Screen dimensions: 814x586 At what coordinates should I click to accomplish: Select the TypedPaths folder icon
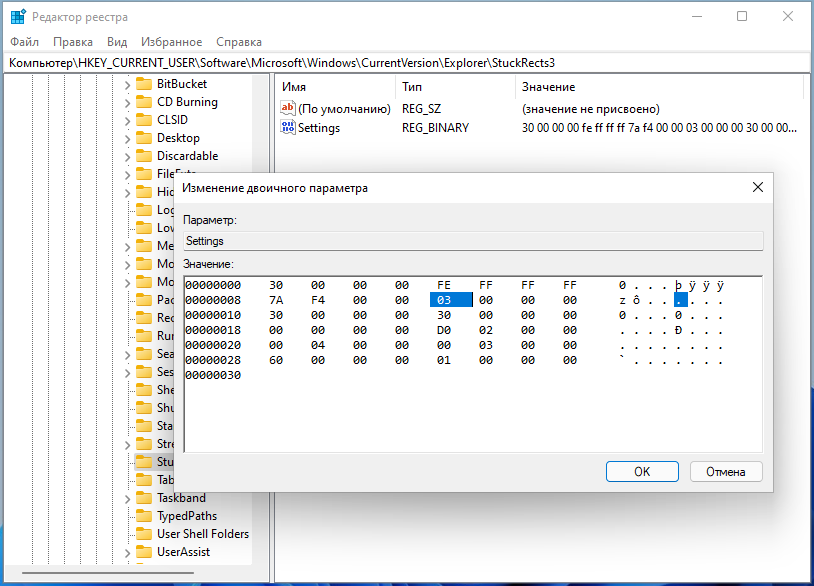[143, 516]
